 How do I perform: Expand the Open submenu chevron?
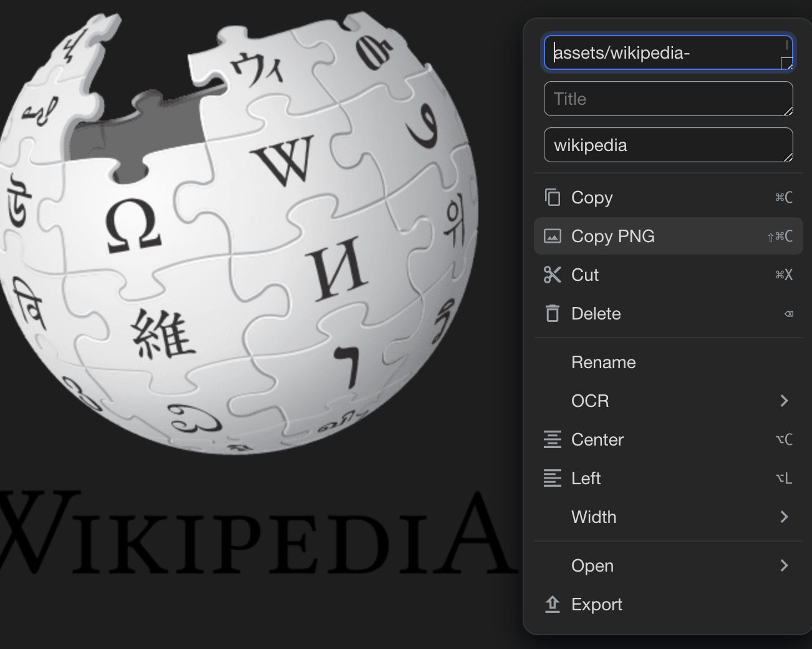tap(785, 565)
